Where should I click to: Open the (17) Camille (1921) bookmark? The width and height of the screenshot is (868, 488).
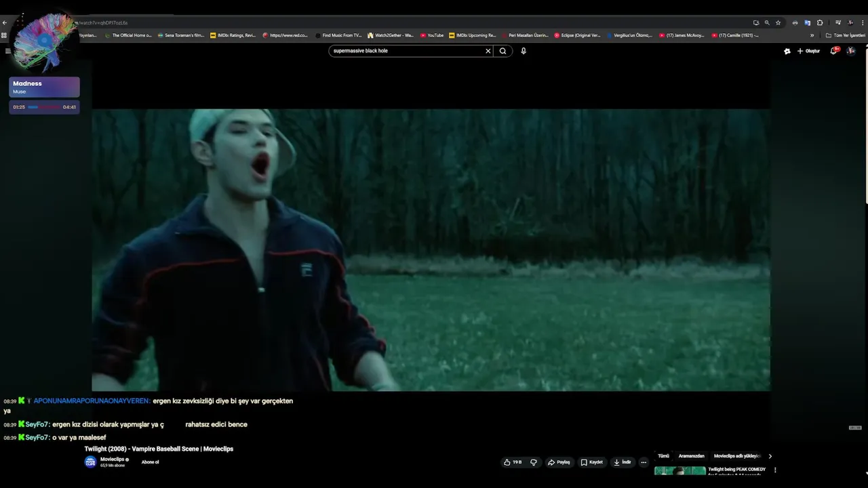[734, 35]
